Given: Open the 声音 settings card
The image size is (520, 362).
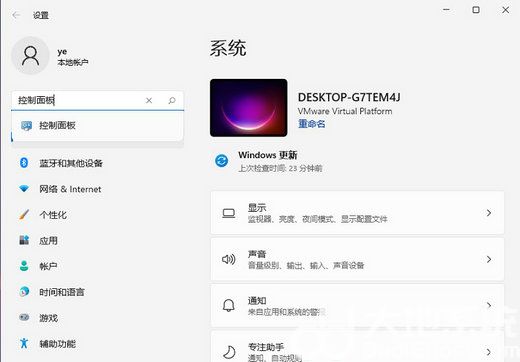Looking at the screenshot, I should point(357,259).
